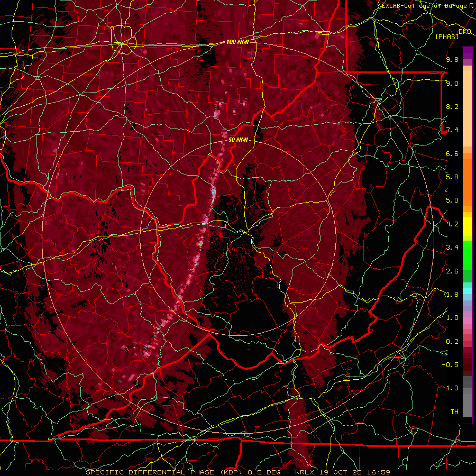Click the 2.6 value on the scale
476x476 pixels.
[452, 271]
